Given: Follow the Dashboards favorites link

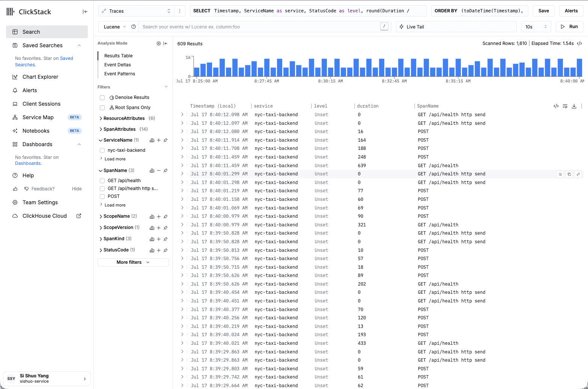Looking at the screenshot, I should [x=28, y=163].
